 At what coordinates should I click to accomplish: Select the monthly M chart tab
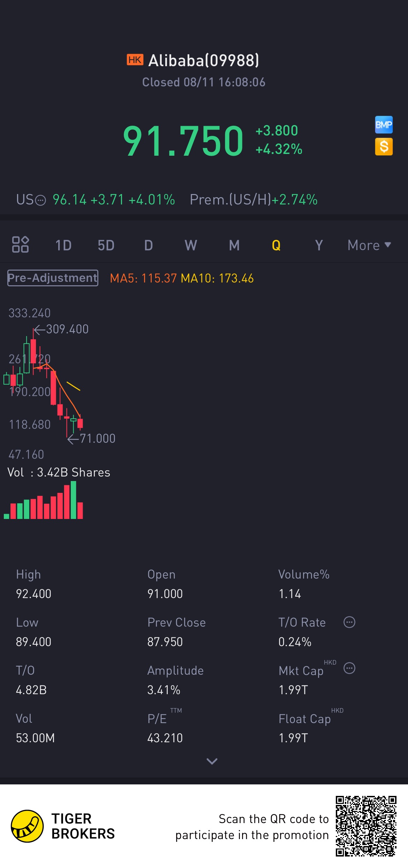tap(234, 245)
